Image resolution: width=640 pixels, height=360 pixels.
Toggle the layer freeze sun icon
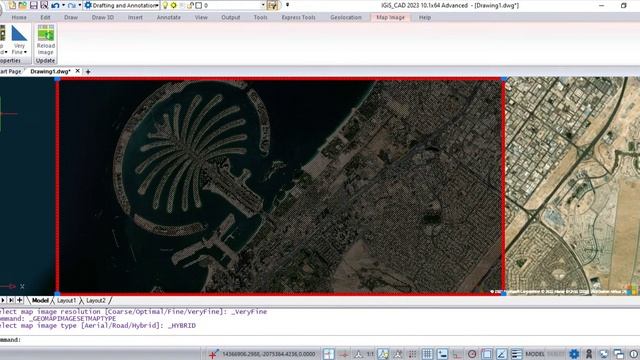[173, 5]
